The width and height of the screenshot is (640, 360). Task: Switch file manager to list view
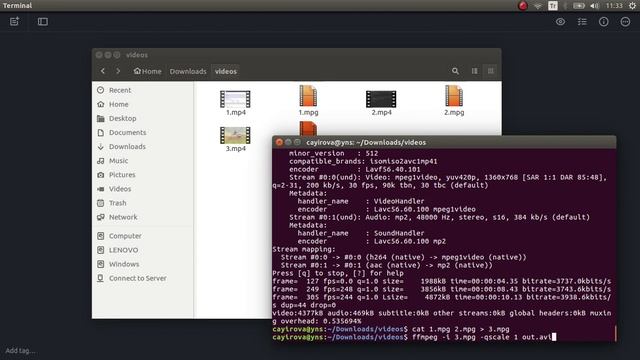point(475,71)
